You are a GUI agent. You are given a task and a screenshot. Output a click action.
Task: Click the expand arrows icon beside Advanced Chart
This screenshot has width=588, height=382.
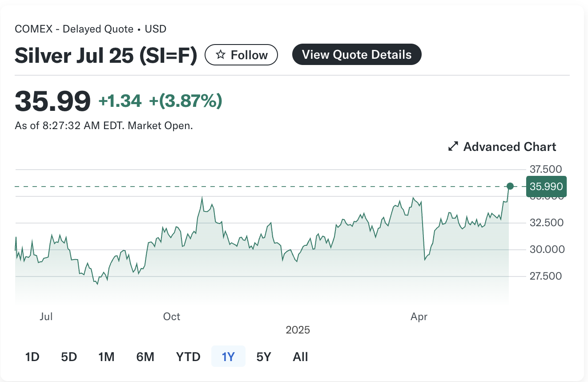[453, 146]
